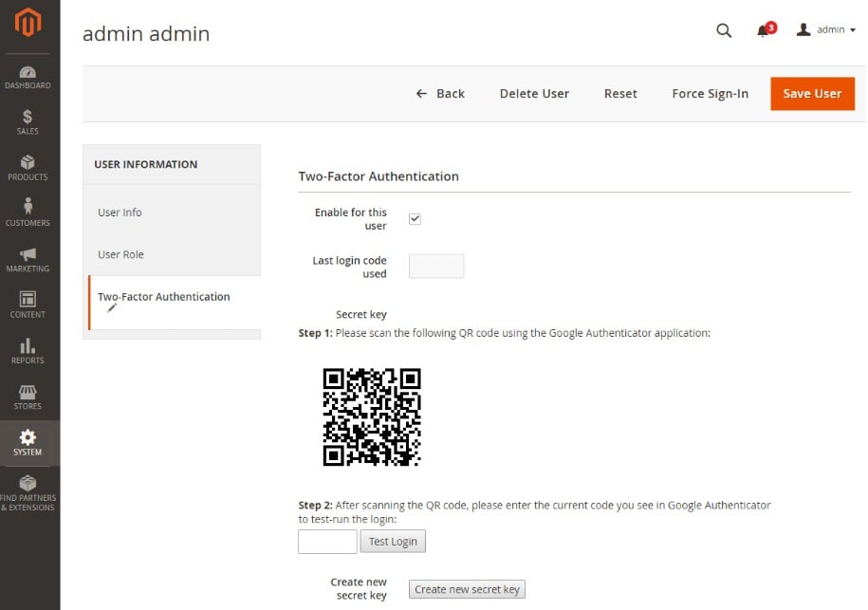Expand the admin account dropdown arrow
This screenshot has height=610, width=868.
853,30
